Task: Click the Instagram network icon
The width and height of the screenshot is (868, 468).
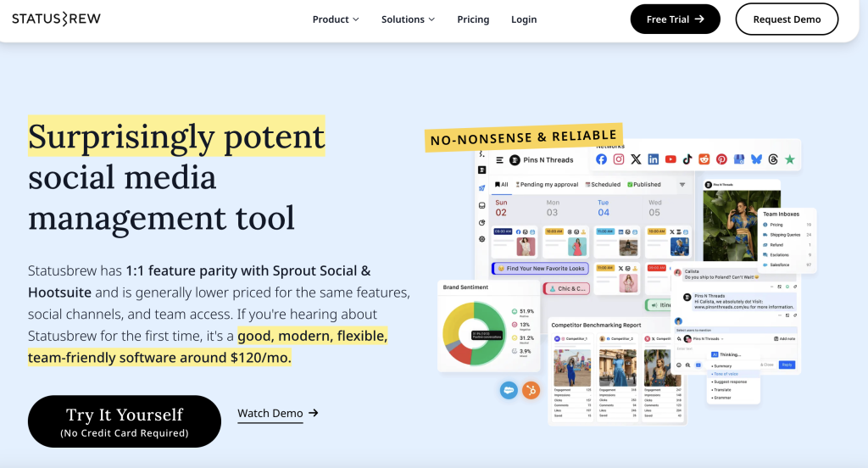Action: coord(618,159)
